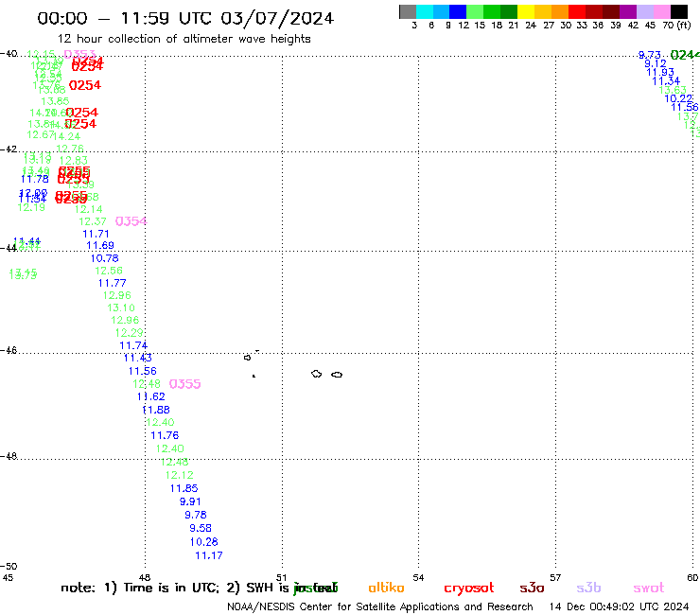Click the subtitle '12 hour collection of altimeter wave heights'
Screen dimensions: 700x615
[184, 39]
